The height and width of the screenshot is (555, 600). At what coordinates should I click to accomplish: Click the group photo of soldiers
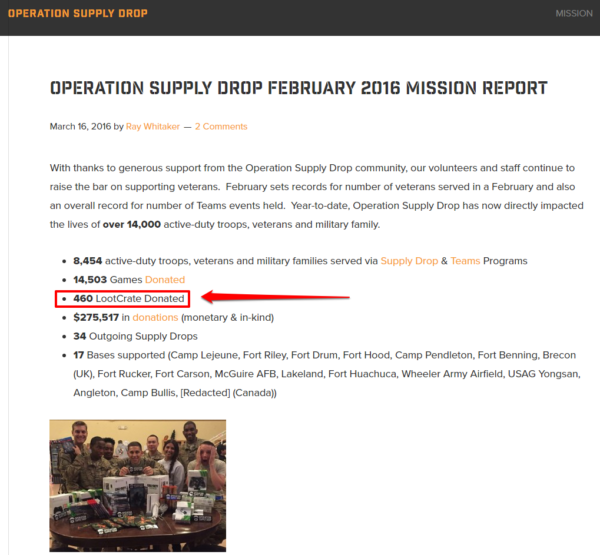coord(138,485)
